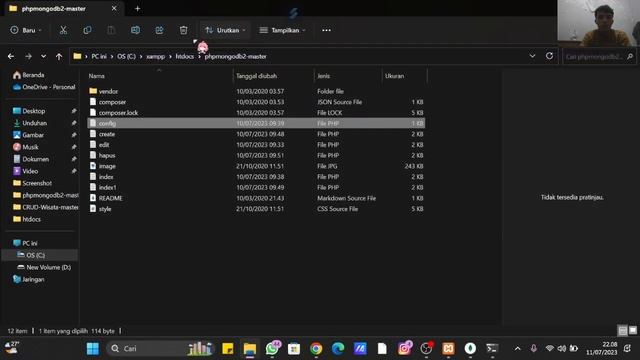
Task: Click the Share icon in toolbar
Action: (x=159, y=30)
